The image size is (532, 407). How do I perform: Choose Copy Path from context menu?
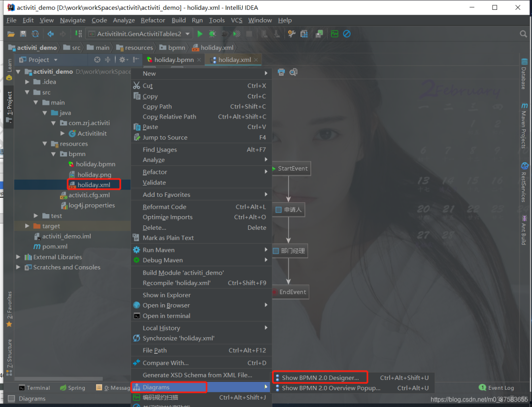201,106
